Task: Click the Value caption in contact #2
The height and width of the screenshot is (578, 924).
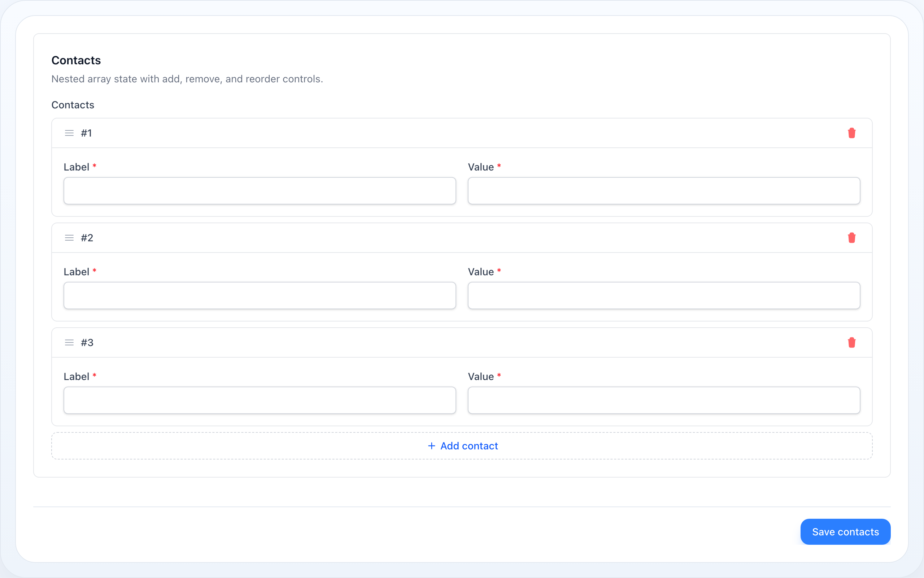Action: click(x=481, y=272)
